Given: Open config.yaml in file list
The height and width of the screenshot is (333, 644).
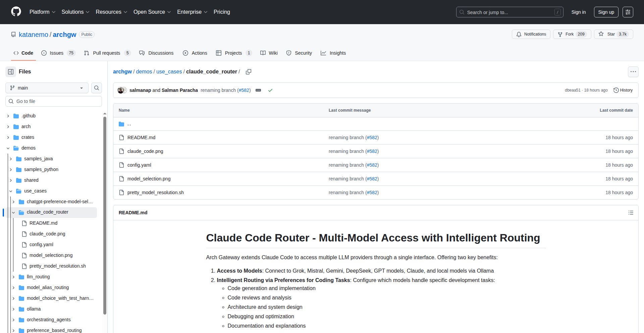Looking at the screenshot, I should (x=139, y=165).
